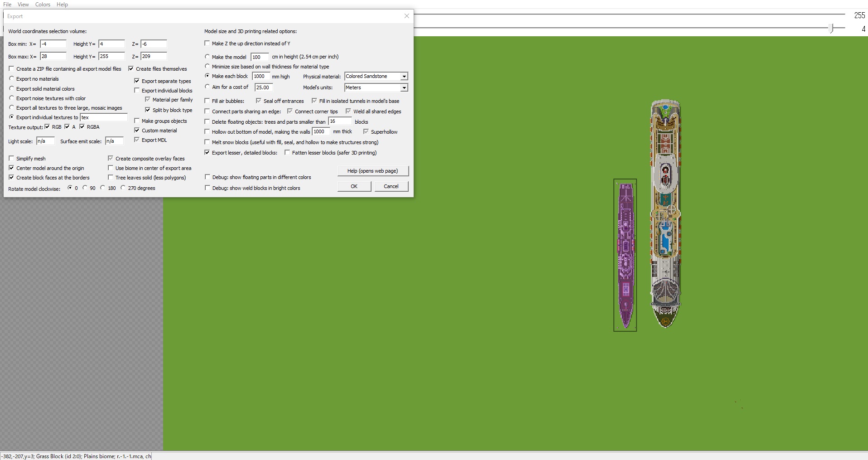The width and height of the screenshot is (868, 460).
Task: Open the File menu
Action: [x=7, y=5]
